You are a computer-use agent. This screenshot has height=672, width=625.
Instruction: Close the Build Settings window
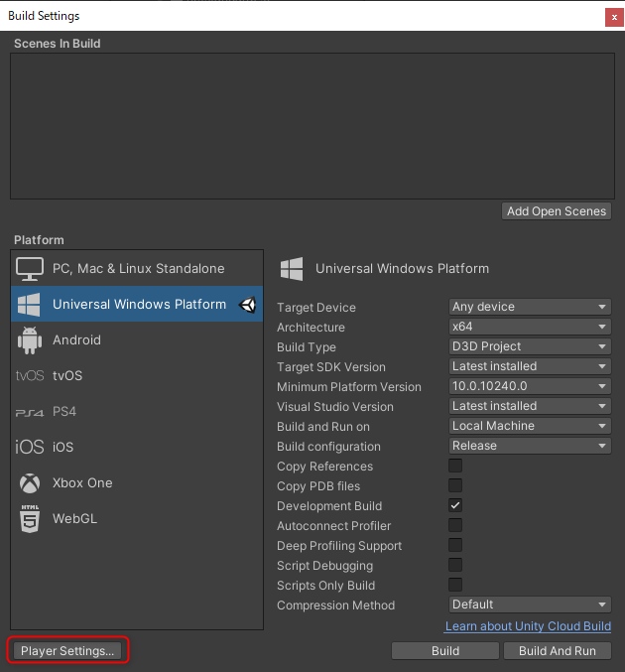pyautogui.click(x=614, y=18)
